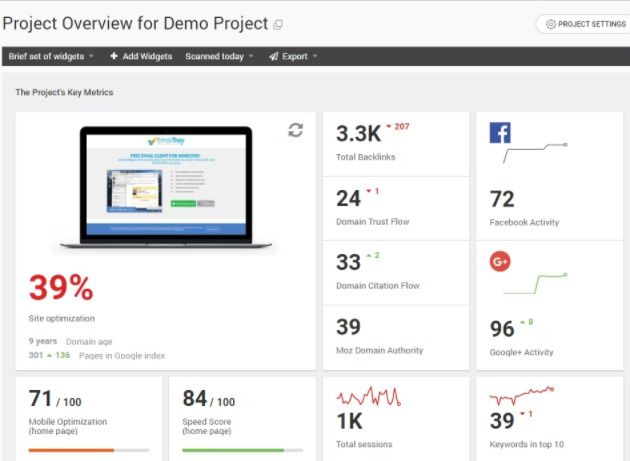Click the Domain age text
Screen dimensions: 630x461
[x=89, y=342]
